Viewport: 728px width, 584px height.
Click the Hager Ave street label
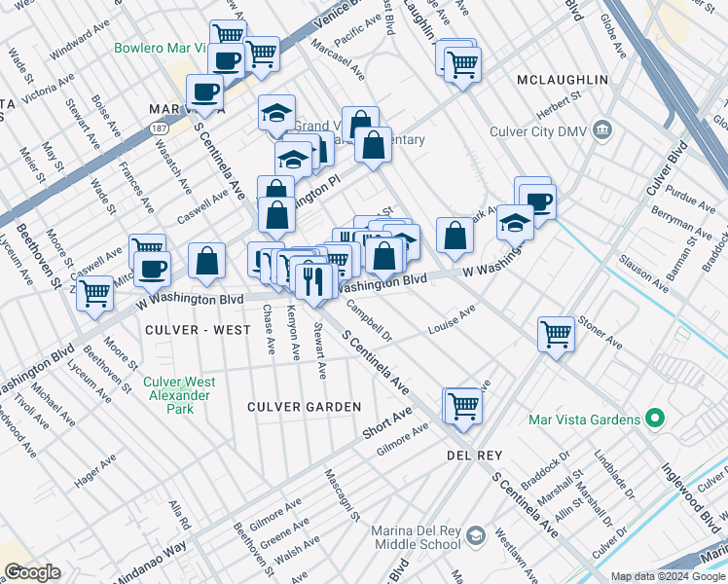(x=95, y=471)
